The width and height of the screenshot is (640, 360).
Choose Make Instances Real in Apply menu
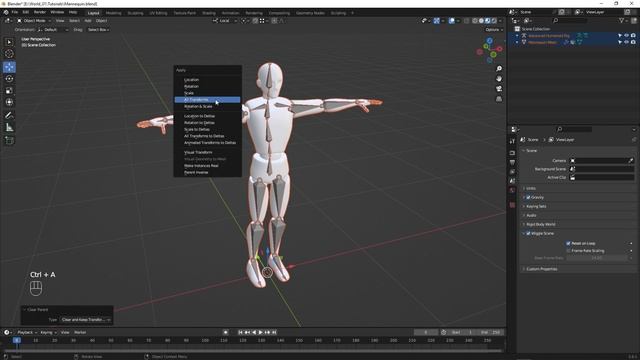(207, 166)
